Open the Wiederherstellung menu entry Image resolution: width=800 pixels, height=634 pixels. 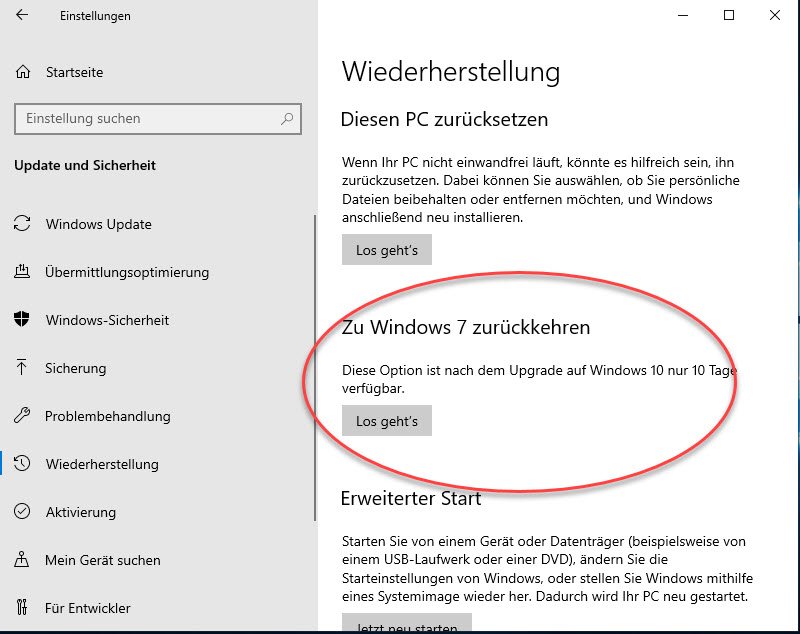click(102, 464)
